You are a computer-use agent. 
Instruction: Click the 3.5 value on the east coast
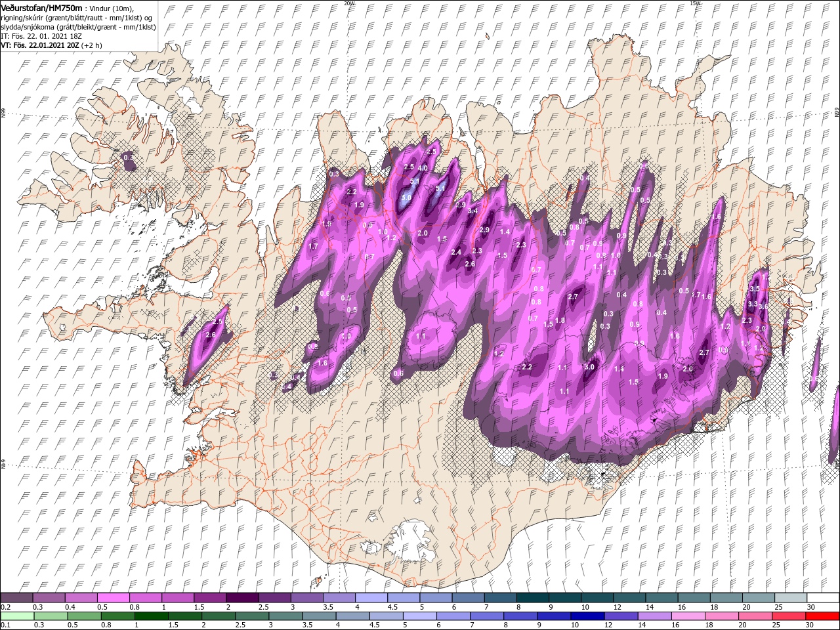click(754, 289)
